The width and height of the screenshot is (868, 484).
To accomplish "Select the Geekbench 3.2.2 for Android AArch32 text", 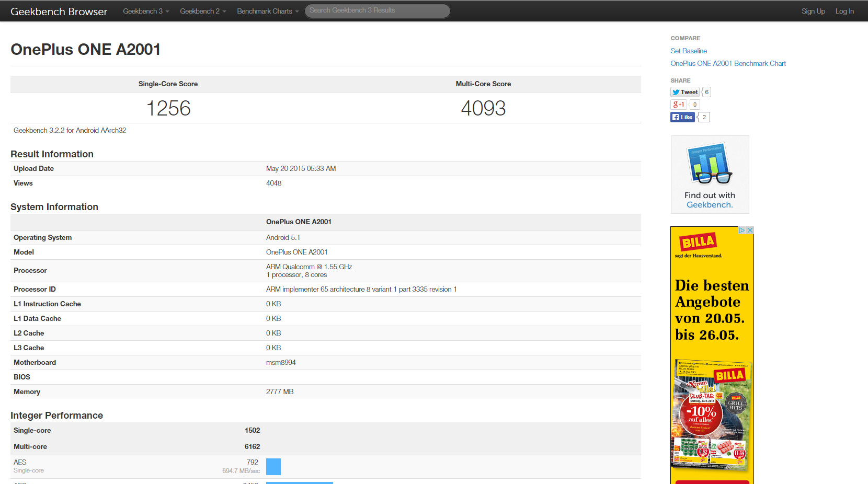I will coord(70,130).
